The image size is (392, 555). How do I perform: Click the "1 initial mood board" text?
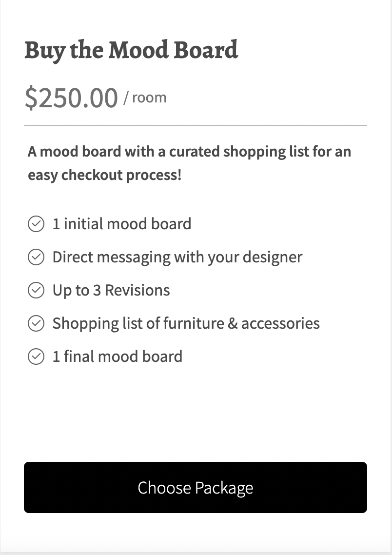pos(122,224)
